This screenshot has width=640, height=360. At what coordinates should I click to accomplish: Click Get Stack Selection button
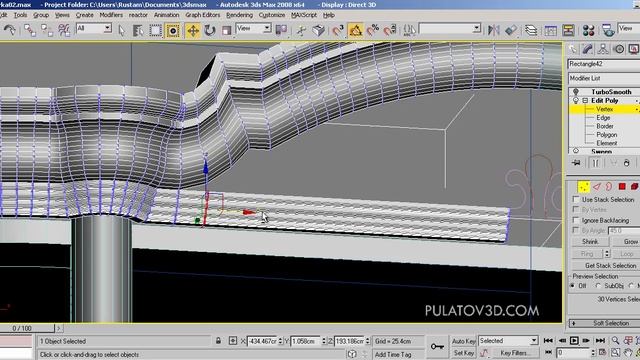(x=610, y=266)
